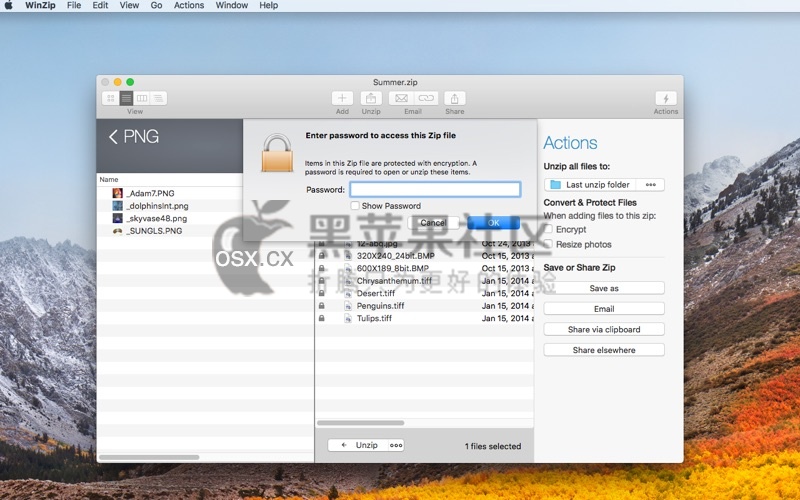The image size is (800, 500).
Task: Open the unzip folder options ellipsis
Action: pos(651,185)
